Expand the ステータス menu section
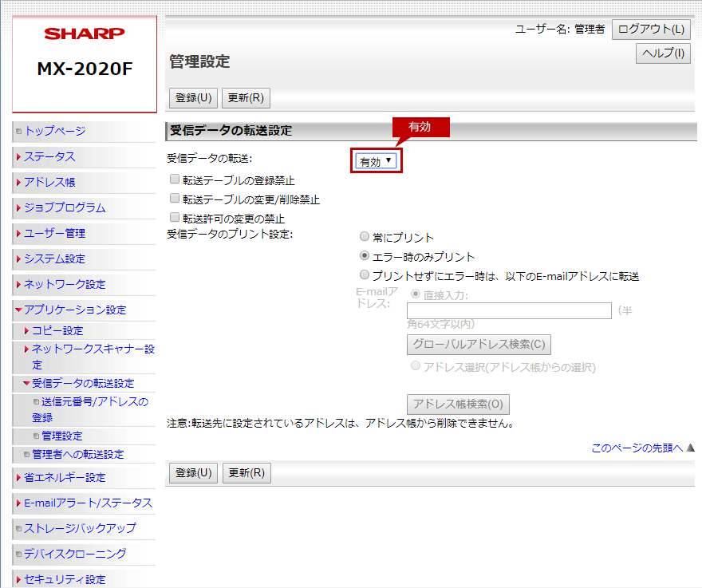 click(49, 156)
